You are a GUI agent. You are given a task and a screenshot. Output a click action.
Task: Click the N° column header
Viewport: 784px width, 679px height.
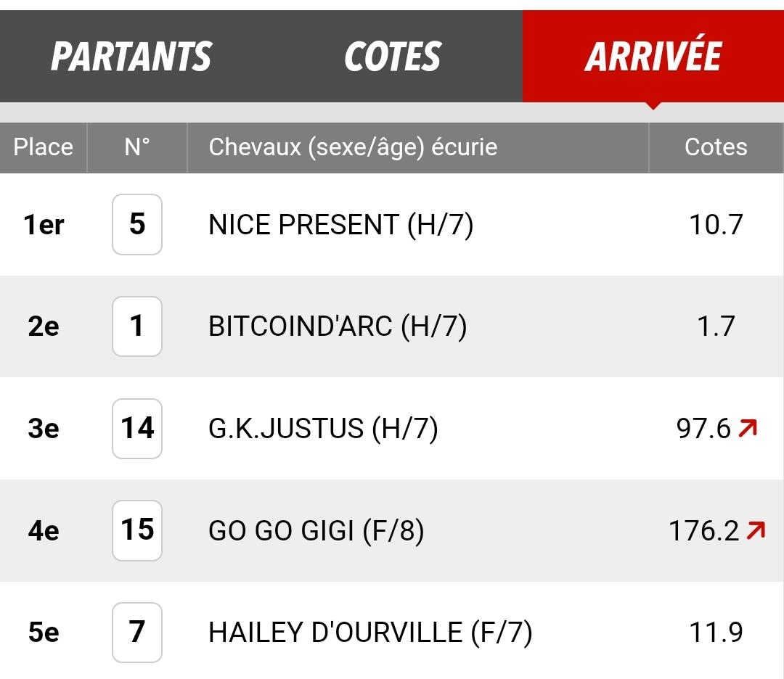(137, 147)
